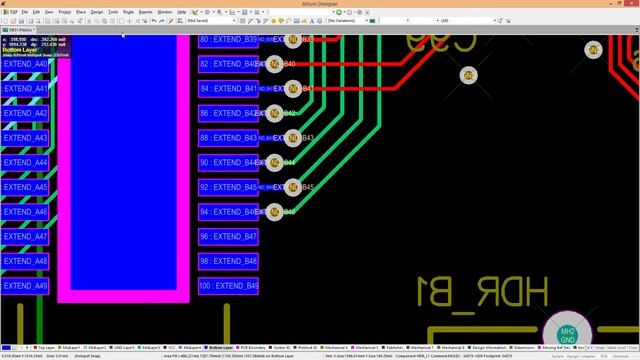Click the Select inside area rectangle icon
Viewport: 640px width, 360px height.
(121, 20)
